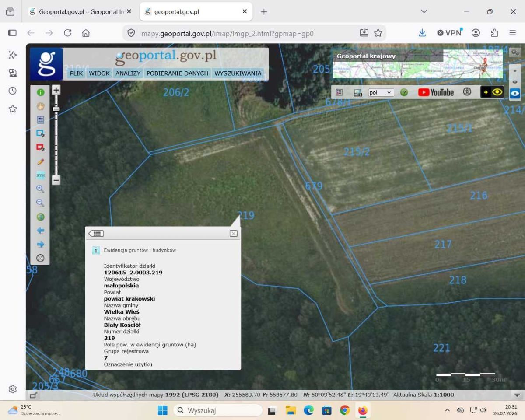The width and height of the screenshot is (525, 420).
Task: Open the map content grid icon
Action: [339, 92]
